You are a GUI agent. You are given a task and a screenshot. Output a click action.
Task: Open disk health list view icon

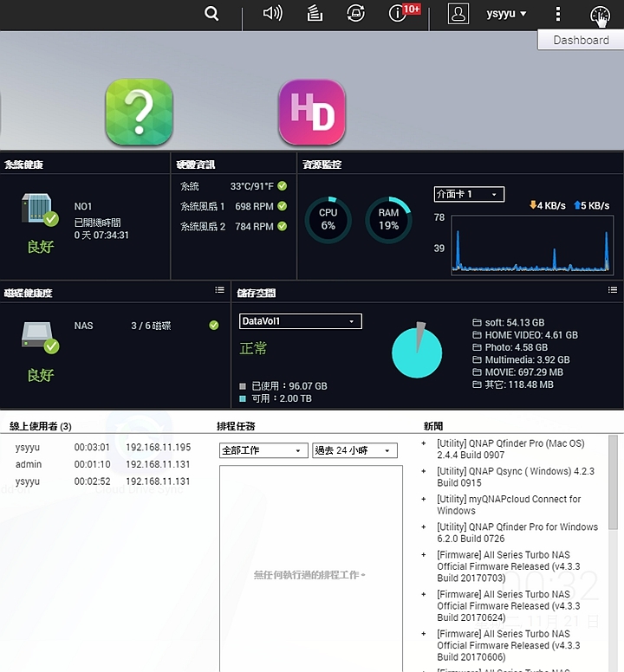click(x=219, y=290)
